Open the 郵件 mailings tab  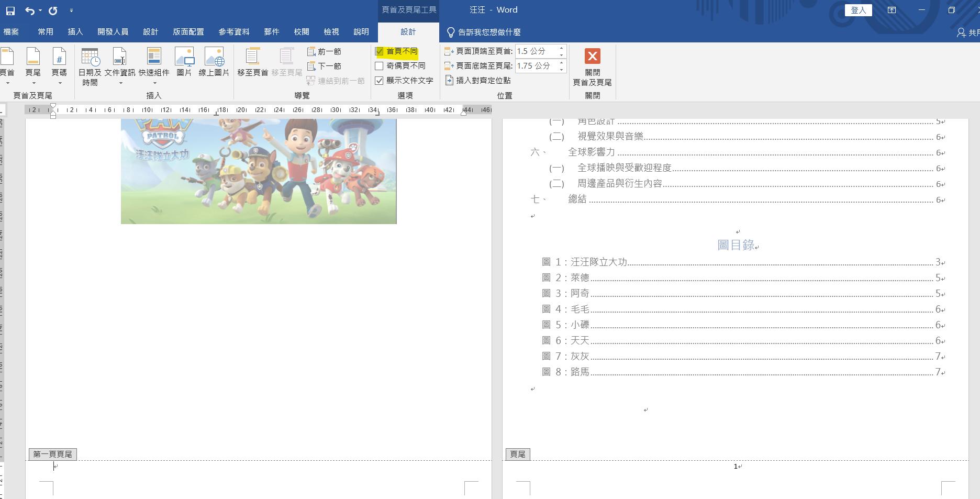click(272, 32)
